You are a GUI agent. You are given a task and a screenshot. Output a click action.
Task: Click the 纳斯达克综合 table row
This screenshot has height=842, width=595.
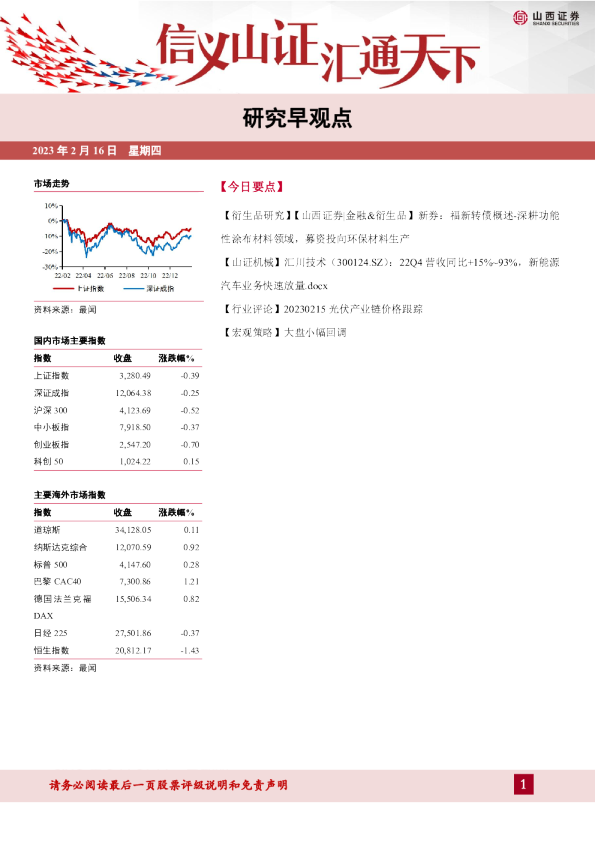coord(117,547)
